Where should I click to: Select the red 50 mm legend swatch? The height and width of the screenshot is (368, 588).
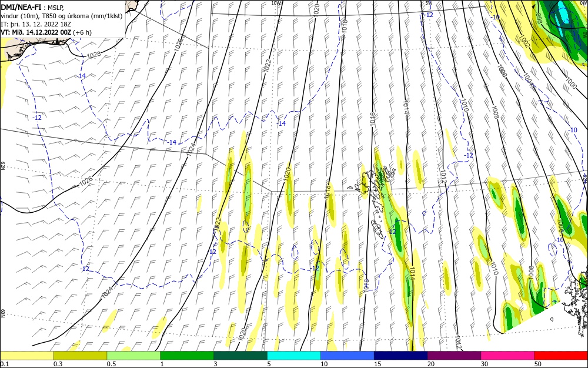coord(561,356)
